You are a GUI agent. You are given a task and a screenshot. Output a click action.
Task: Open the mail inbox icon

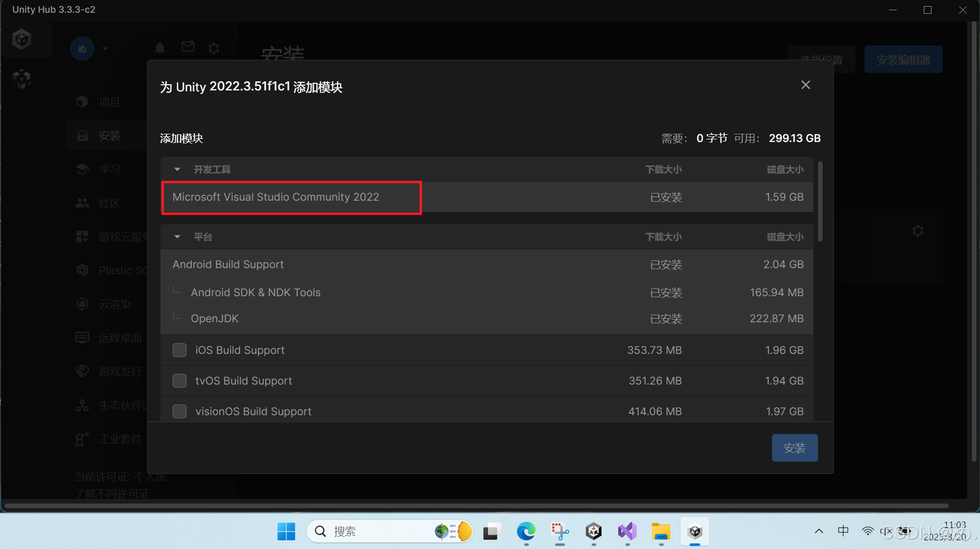(188, 46)
